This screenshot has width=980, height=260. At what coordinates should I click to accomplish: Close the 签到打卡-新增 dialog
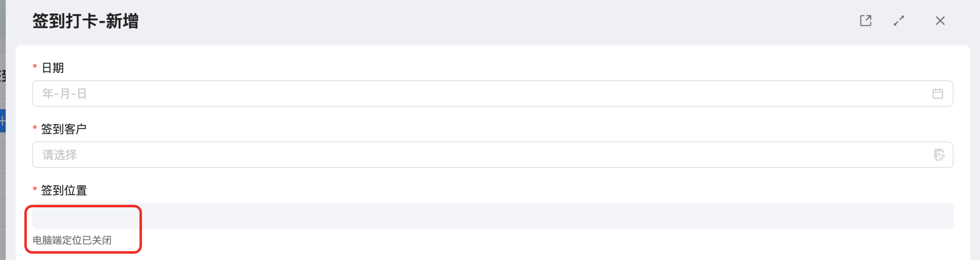940,21
